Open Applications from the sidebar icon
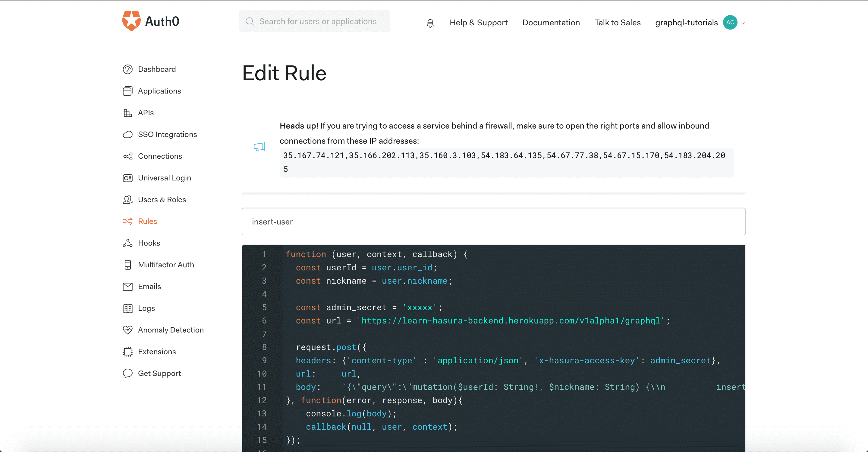Screen dimensions: 868x452 click(x=128, y=91)
